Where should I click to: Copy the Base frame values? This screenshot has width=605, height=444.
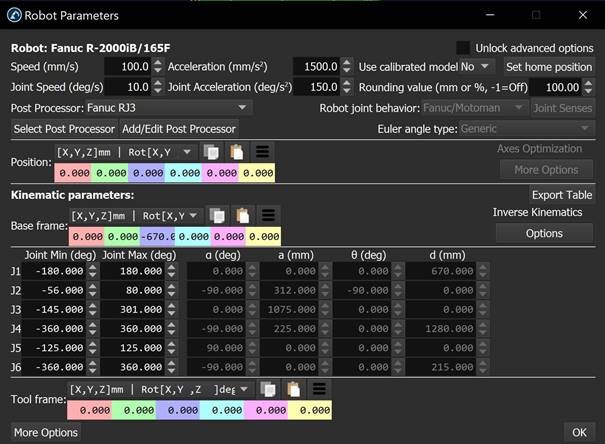point(217,215)
